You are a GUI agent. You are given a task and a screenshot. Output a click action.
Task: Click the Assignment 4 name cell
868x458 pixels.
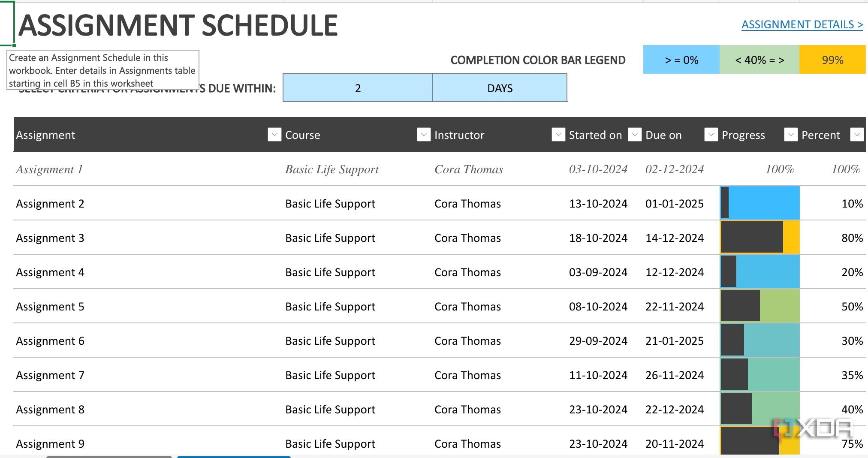click(x=50, y=272)
